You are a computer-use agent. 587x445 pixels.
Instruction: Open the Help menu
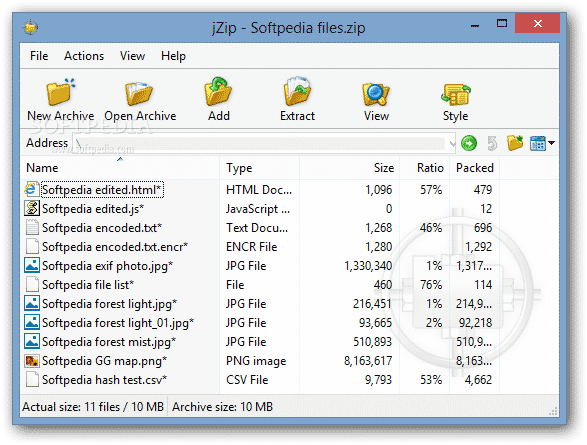point(173,56)
